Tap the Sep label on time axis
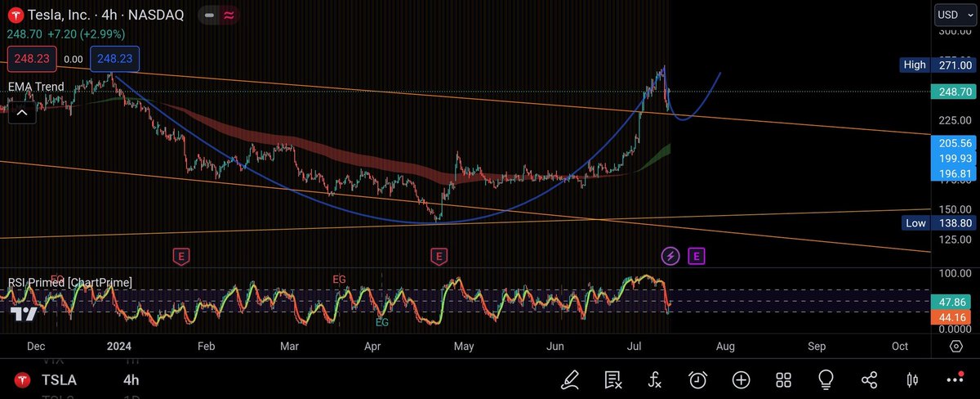The image size is (980, 399). [x=816, y=346]
